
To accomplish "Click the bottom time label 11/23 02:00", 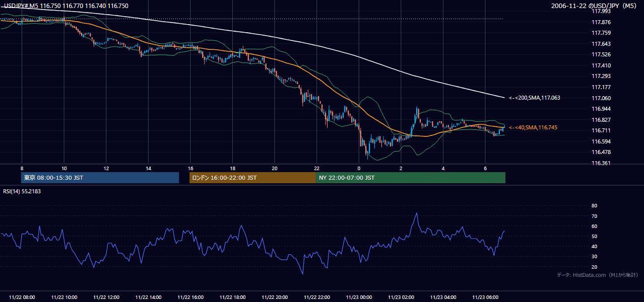I will tap(401, 297).
